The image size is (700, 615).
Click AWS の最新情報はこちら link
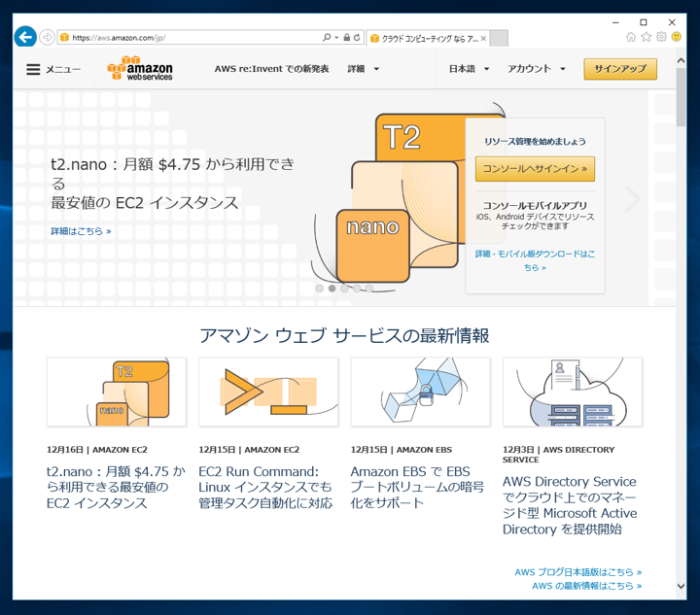click(x=586, y=586)
